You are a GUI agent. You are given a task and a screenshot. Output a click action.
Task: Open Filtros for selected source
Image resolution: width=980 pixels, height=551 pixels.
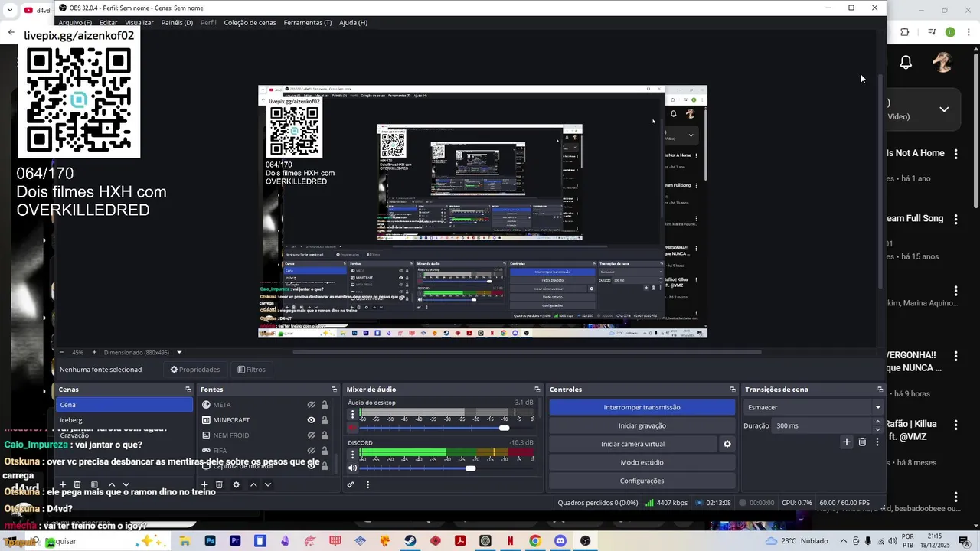tap(251, 370)
